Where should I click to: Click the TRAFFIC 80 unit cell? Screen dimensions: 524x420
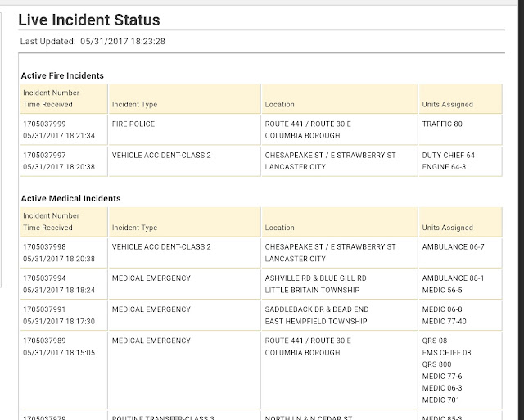tap(442, 124)
